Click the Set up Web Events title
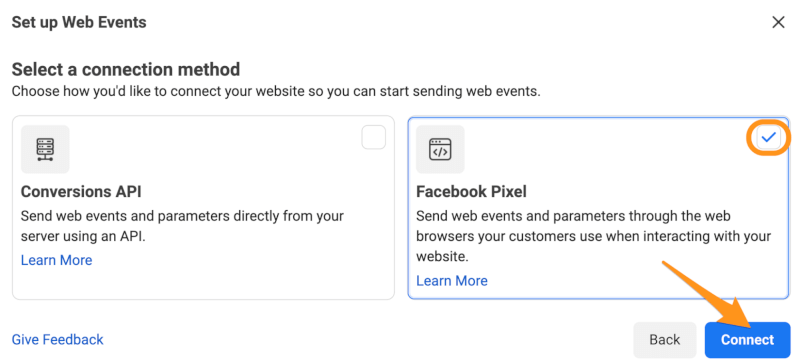 (x=79, y=22)
